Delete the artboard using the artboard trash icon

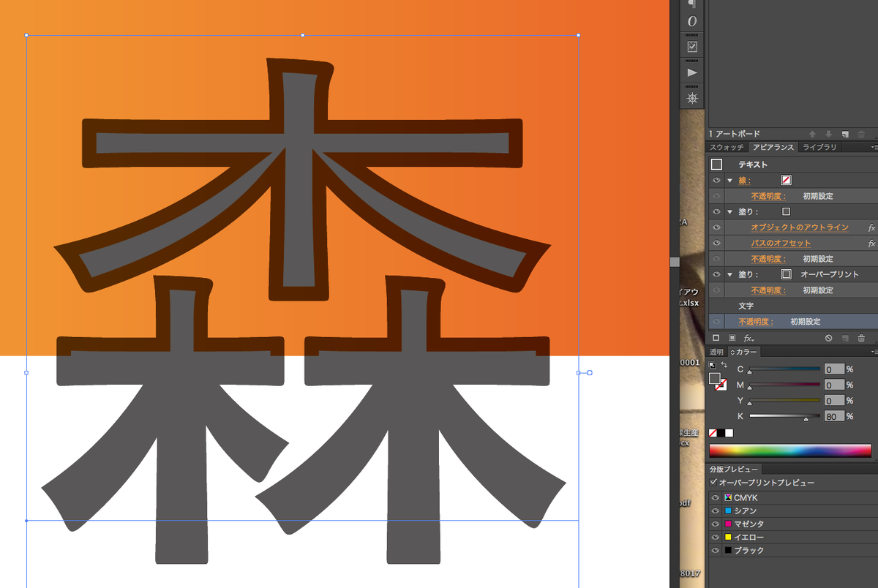(861, 134)
